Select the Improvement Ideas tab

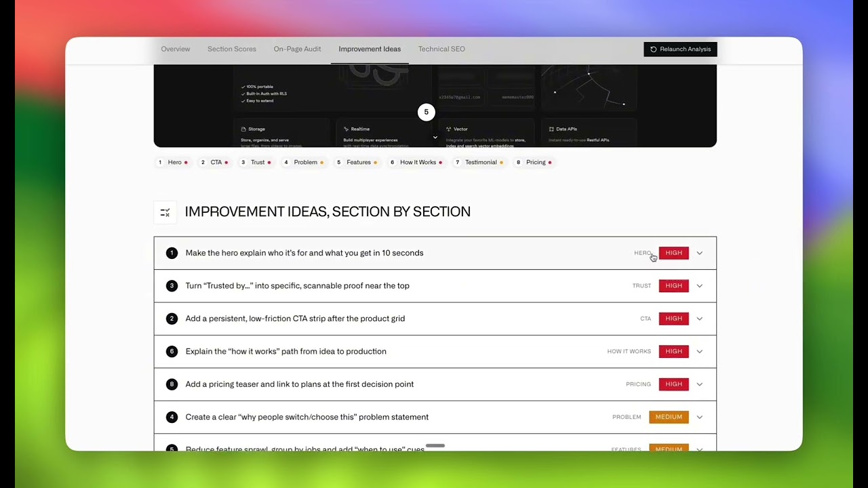click(370, 49)
